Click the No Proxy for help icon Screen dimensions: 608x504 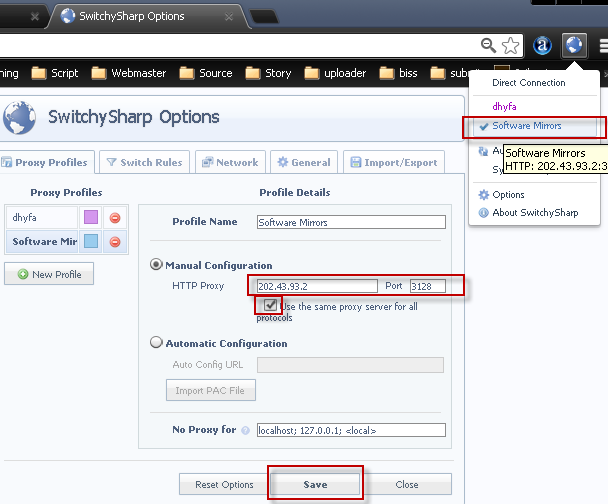(x=245, y=430)
